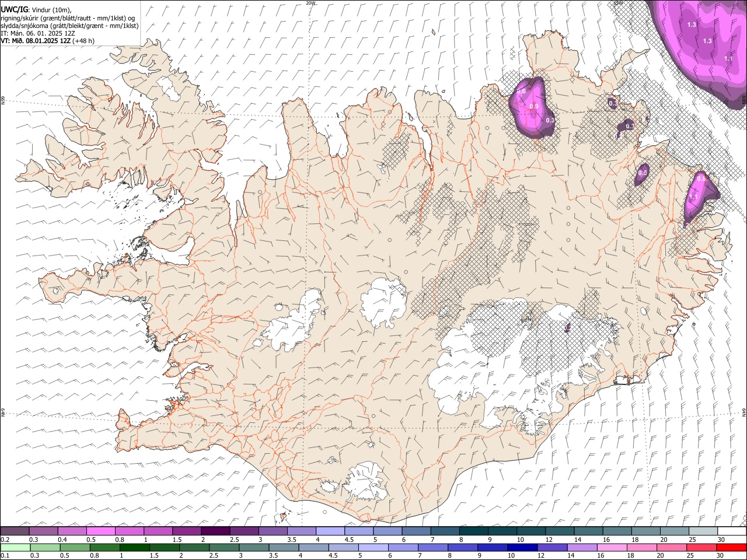
Task: Choose the light pink rain swatch labelled 16
Action: (611, 548)
